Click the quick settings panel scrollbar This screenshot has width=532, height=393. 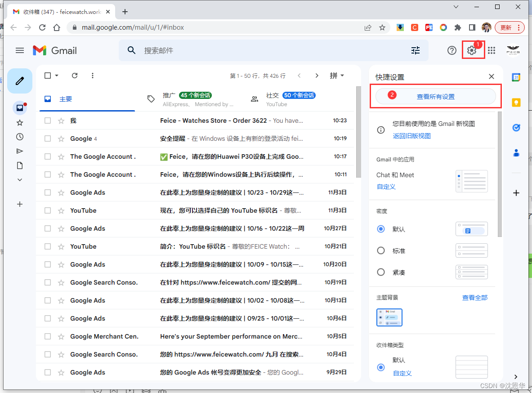[x=500, y=174]
